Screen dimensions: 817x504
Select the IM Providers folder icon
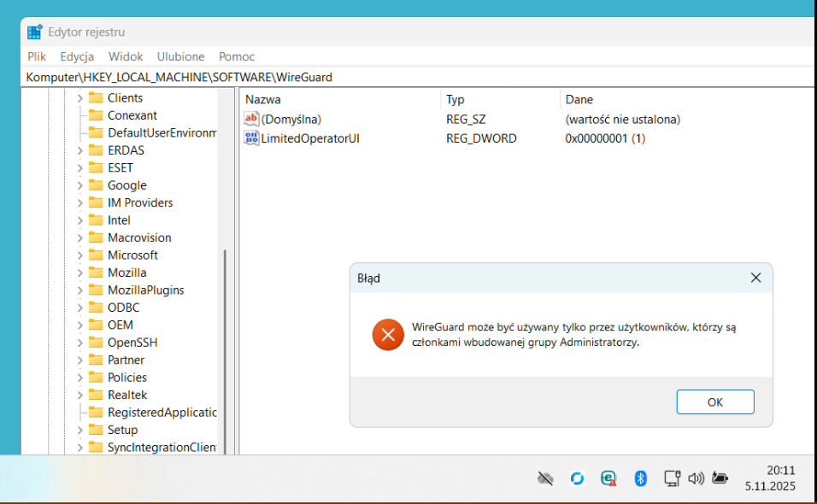tap(96, 202)
